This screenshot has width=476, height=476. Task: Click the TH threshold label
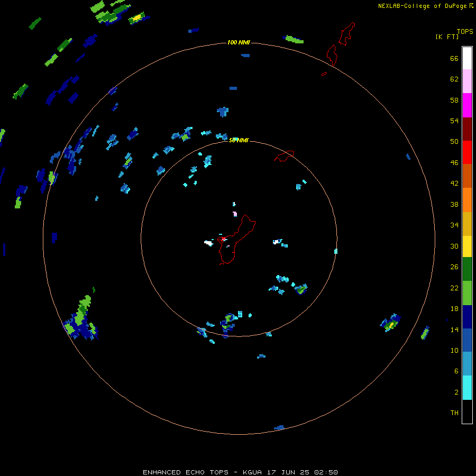[454, 413]
